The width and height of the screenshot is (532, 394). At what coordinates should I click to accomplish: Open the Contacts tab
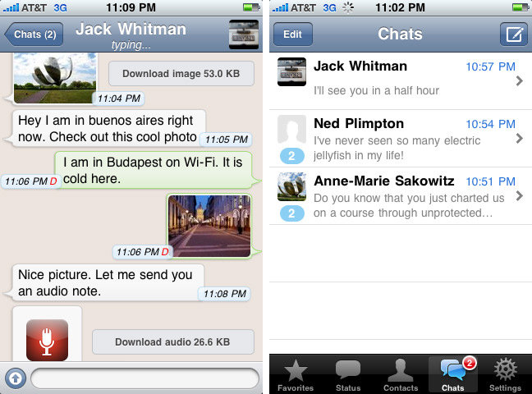401,374
